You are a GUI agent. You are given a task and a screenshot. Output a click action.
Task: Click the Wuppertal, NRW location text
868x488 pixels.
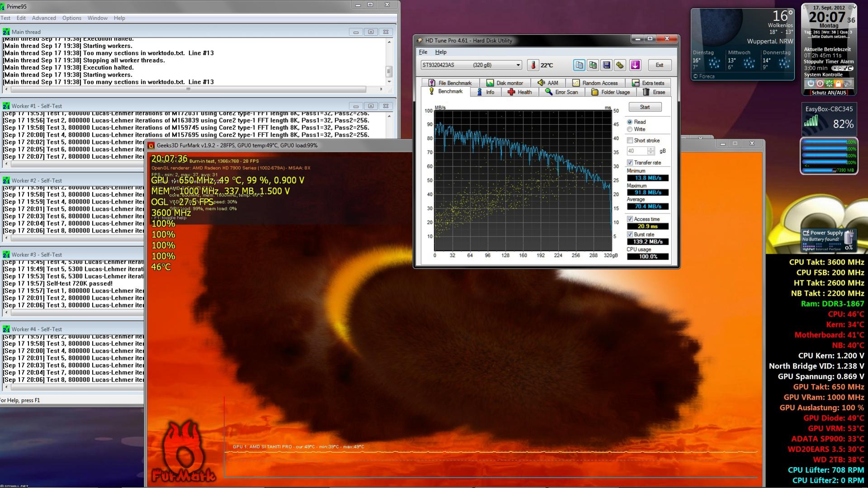point(770,41)
